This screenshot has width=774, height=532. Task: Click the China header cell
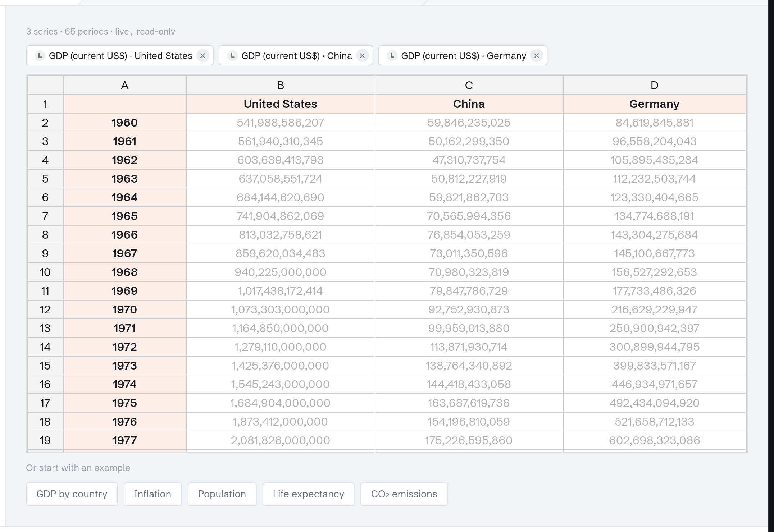[469, 104]
